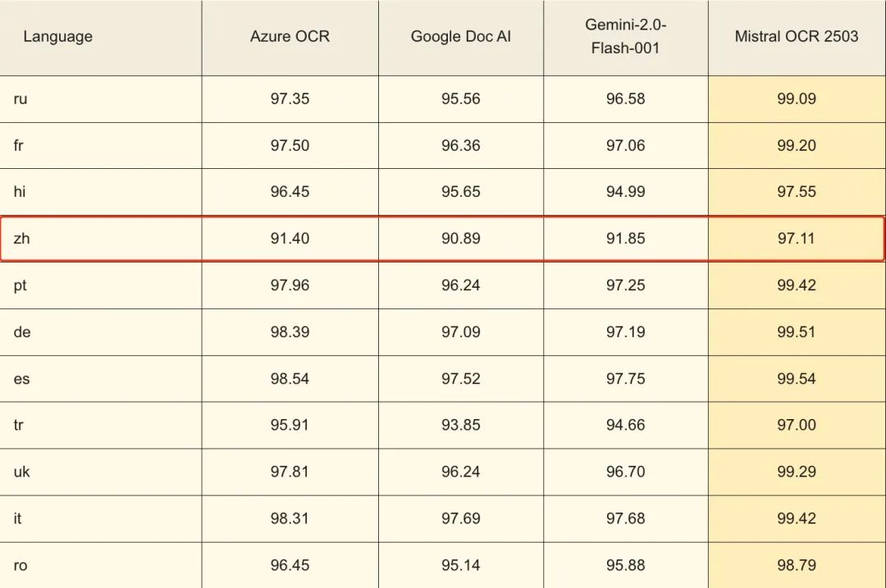Image resolution: width=886 pixels, height=588 pixels.
Task: Click the zh language row label
Action: (x=21, y=239)
